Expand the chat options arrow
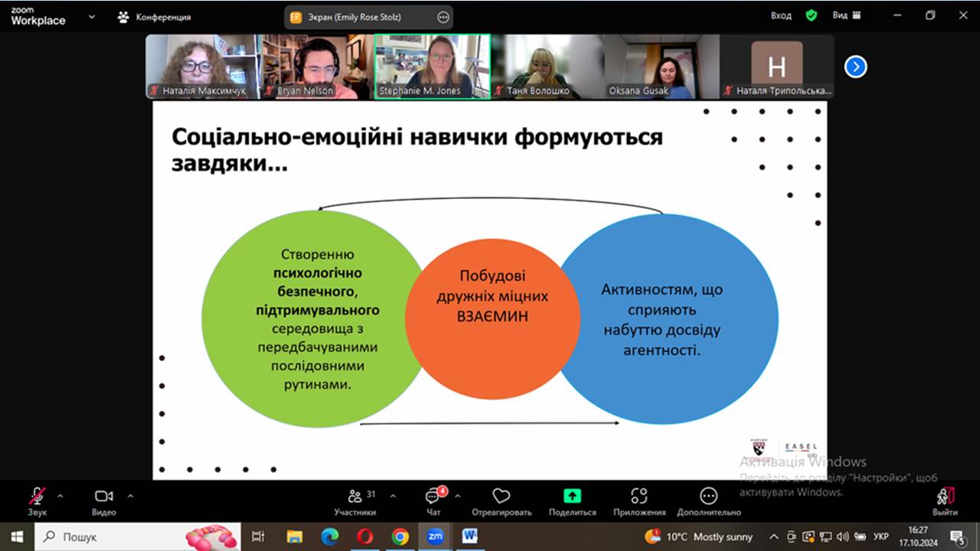Screen dimensions: 980x551 [458, 496]
